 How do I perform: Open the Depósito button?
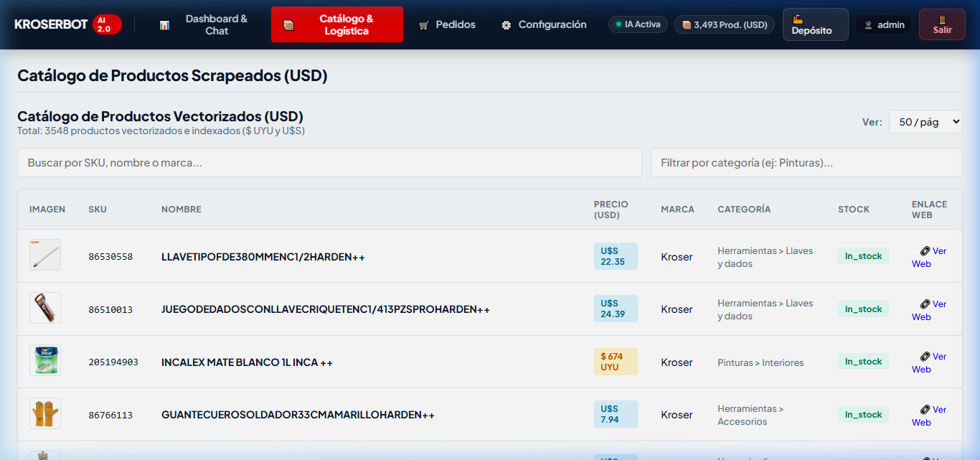tap(815, 24)
